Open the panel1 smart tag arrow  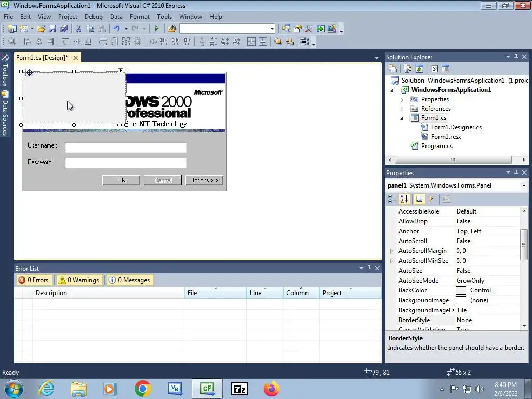tap(121, 71)
